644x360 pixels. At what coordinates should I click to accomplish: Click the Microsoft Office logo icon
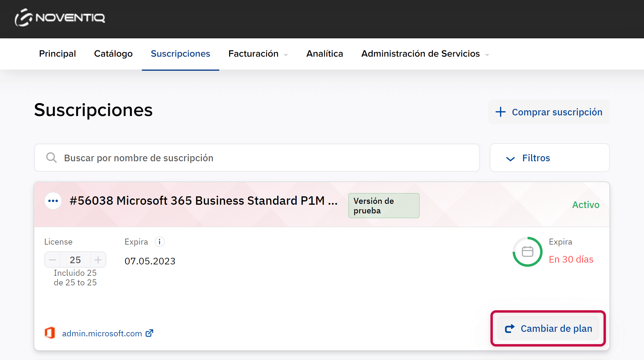point(50,333)
